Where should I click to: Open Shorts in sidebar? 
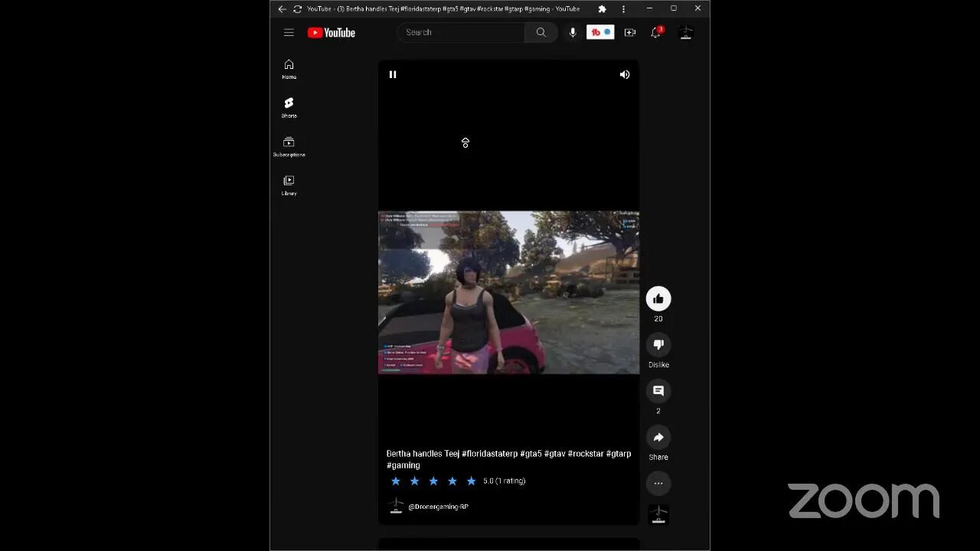click(x=289, y=107)
